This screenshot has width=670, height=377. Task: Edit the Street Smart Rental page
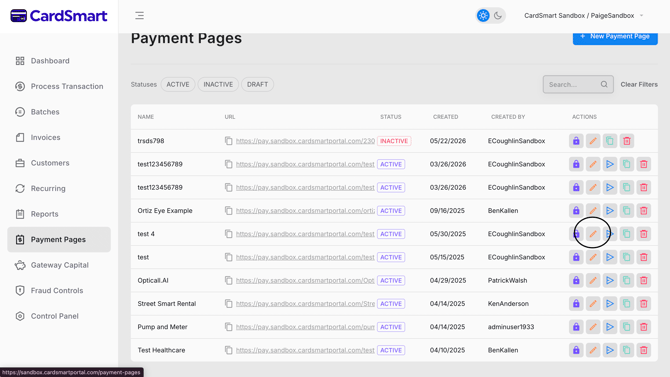[593, 303]
